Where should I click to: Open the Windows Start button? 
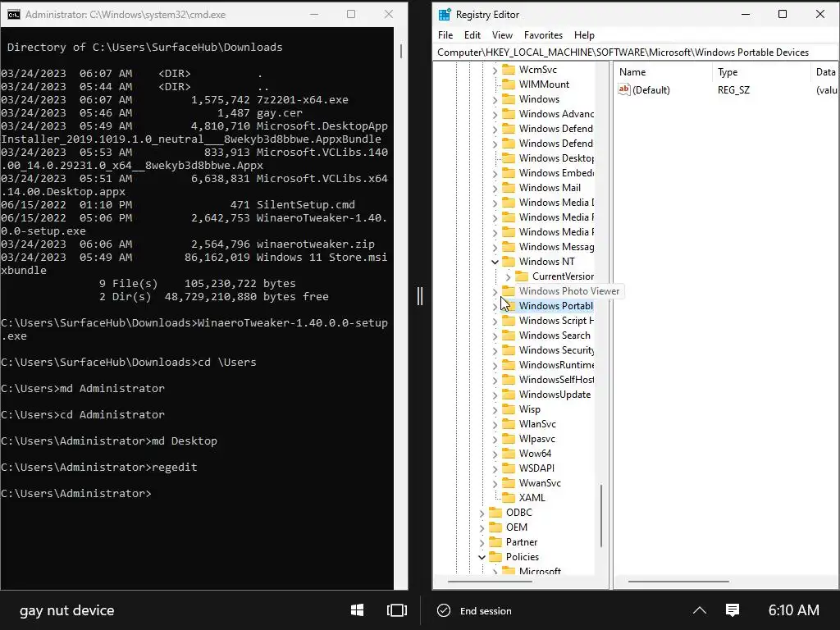pyautogui.click(x=358, y=610)
